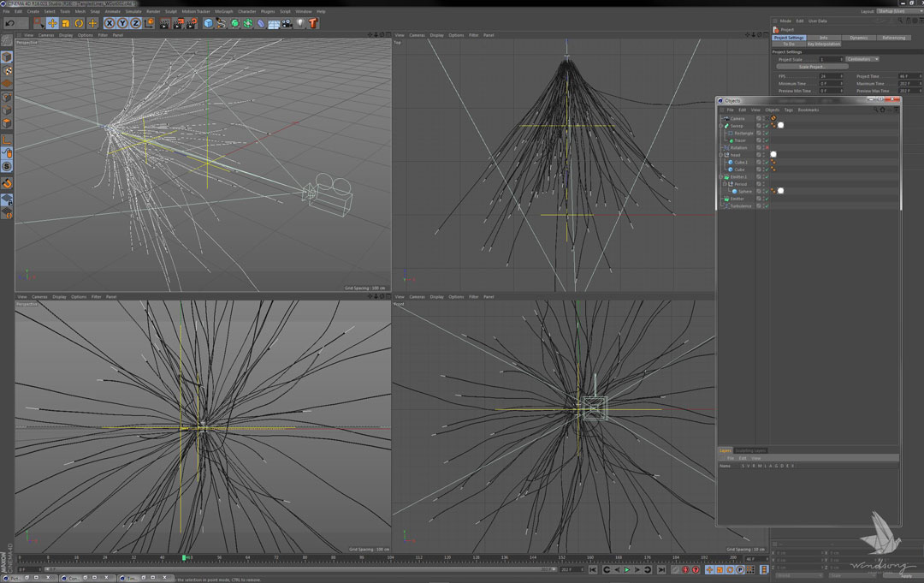
Task: Toggle the X axis lock
Action: tap(110, 23)
